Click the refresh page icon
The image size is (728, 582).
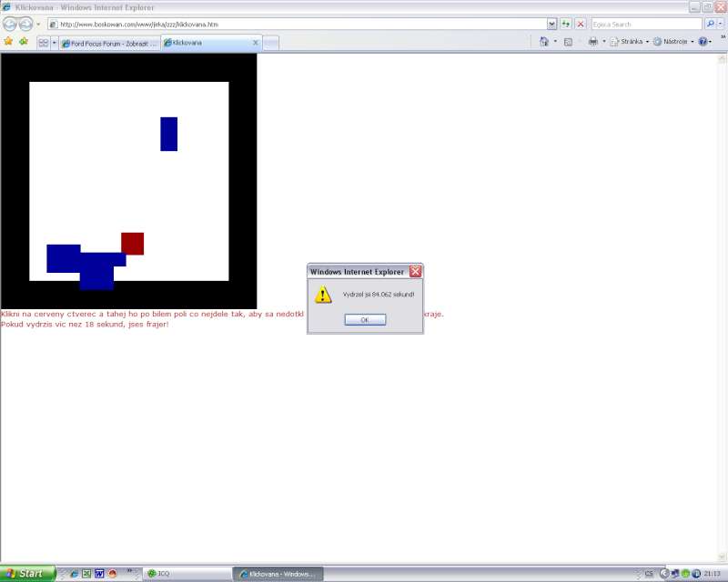tap(566, 24)
